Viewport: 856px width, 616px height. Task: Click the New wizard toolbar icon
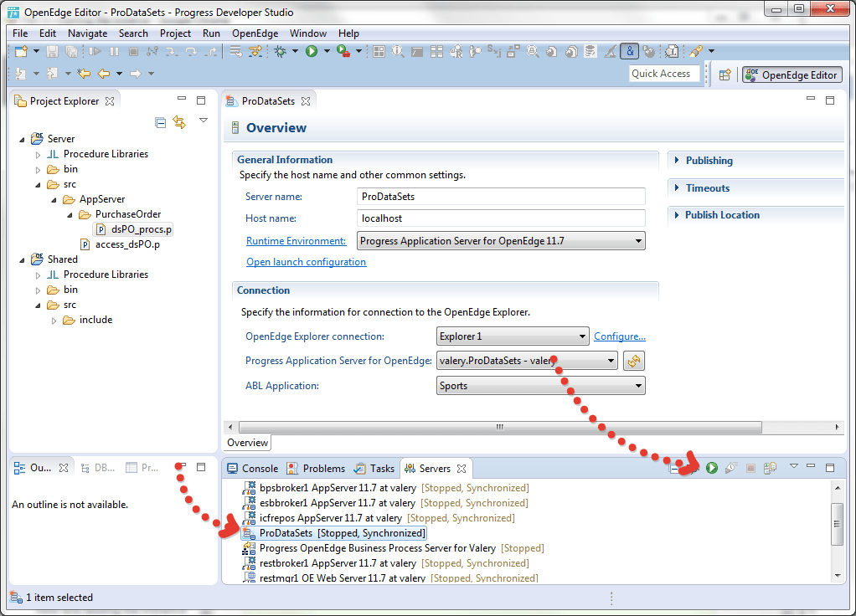click(21, 52)
